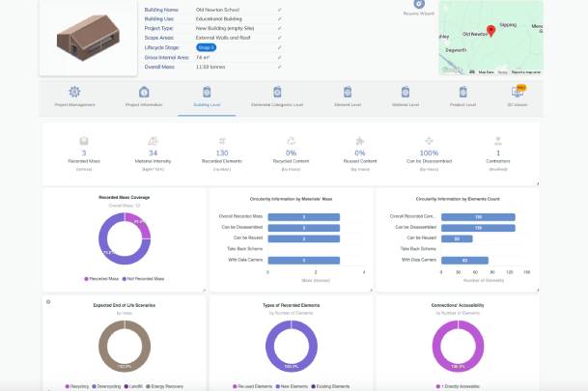The width and height of the screenshot is (588, 391).
Task: Open the Project Management gear icon
Action: [x=73, y=92]
